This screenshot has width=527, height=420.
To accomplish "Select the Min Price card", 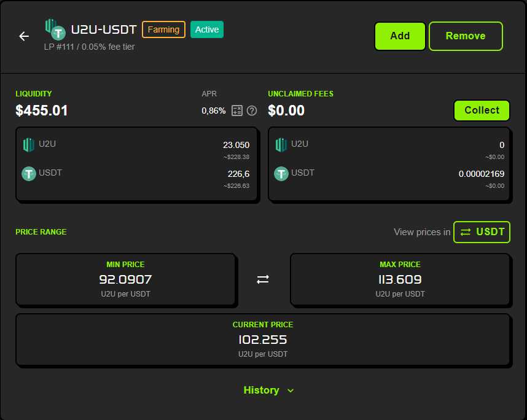I will click(125, 279).
